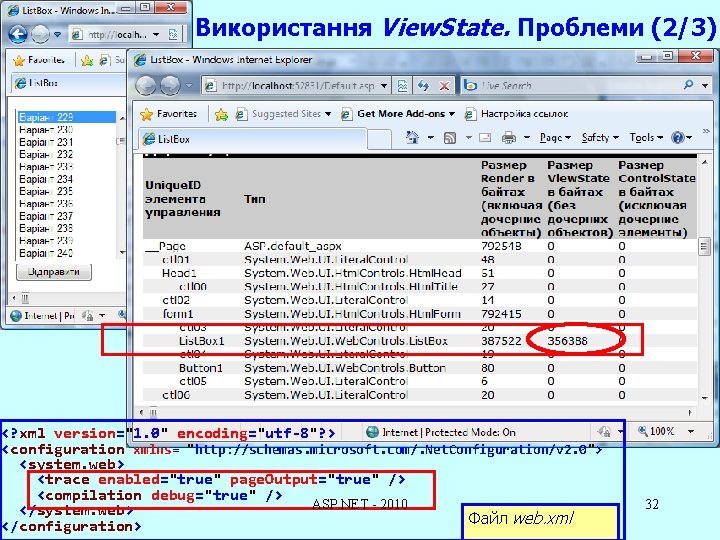Click the red Stop icon
720x540 pixels.
click(444, 86)
